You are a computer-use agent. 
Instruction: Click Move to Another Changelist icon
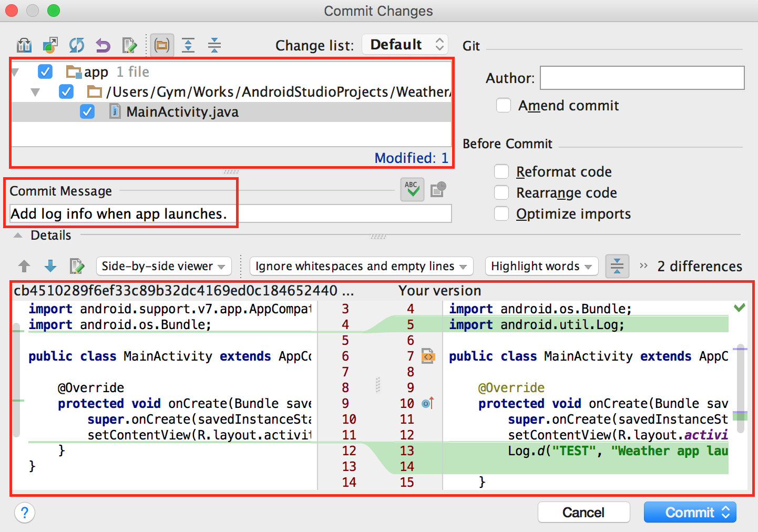point(50,46)
